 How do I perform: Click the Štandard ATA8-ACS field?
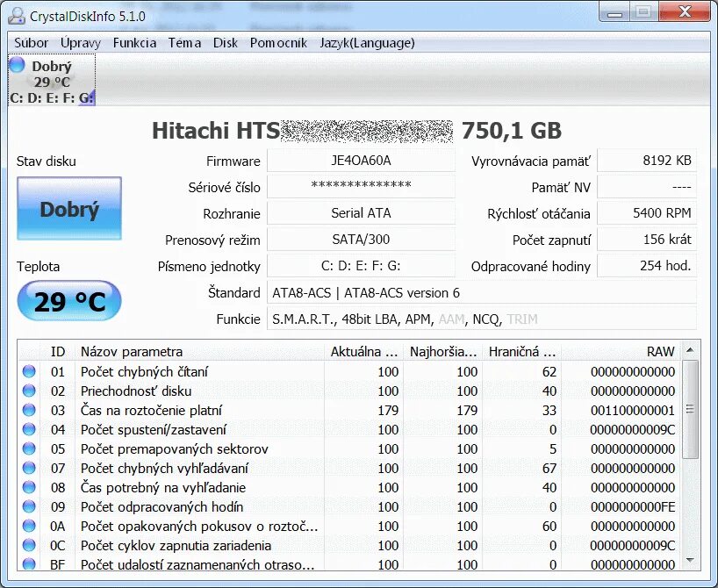pos(482,292)
